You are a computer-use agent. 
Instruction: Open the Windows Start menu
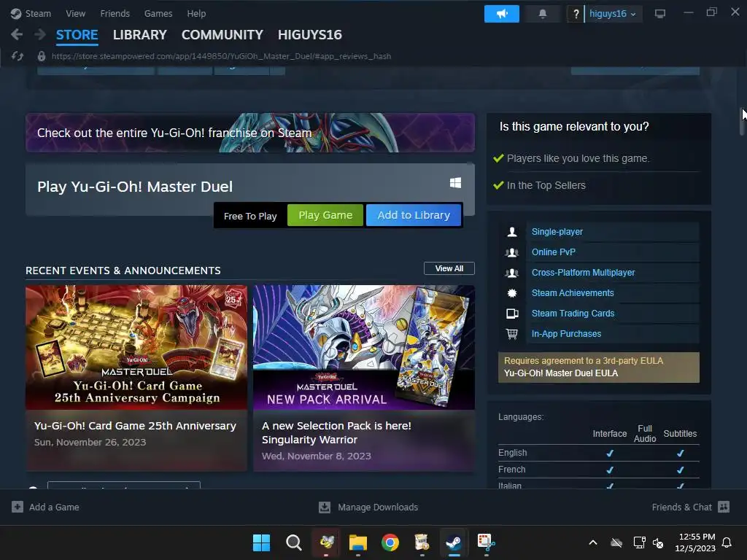[261, 542]
